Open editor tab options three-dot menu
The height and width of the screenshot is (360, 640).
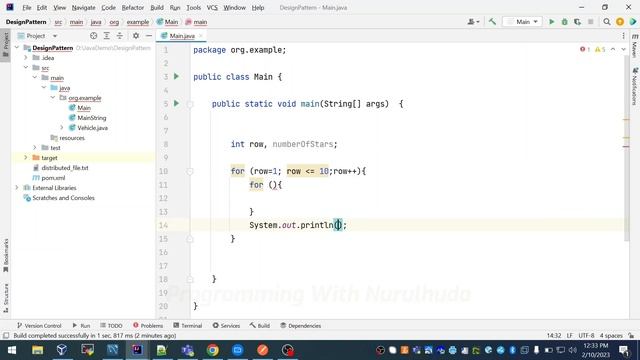point(623,36)
